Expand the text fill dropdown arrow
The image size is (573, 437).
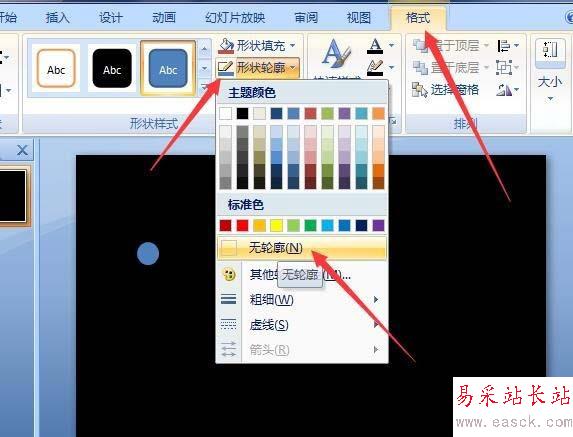(x=391, y=46)
